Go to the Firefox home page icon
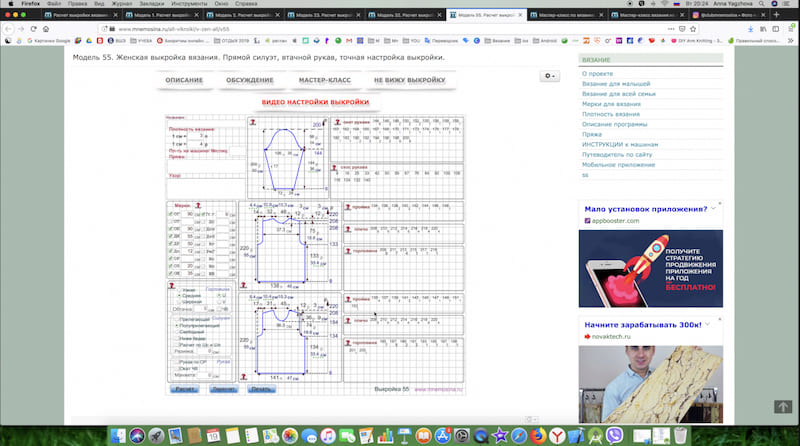 (x=46, y=29)
